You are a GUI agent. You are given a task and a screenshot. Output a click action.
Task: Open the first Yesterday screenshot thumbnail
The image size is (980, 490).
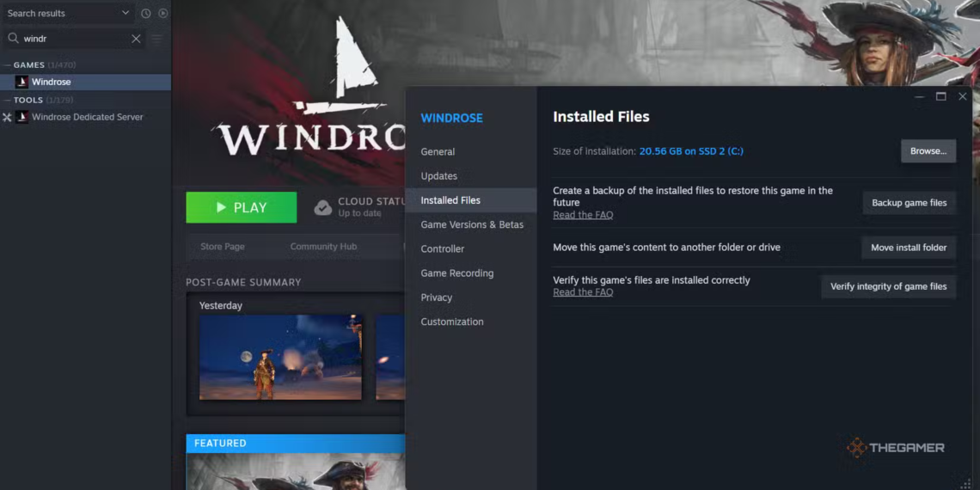[x=280, y=358]
